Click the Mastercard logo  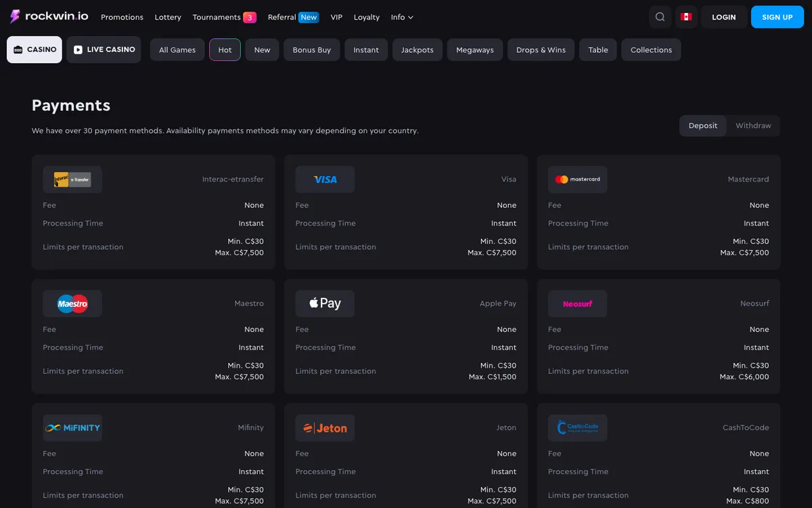pyautogui.click(x=577, y=179)
